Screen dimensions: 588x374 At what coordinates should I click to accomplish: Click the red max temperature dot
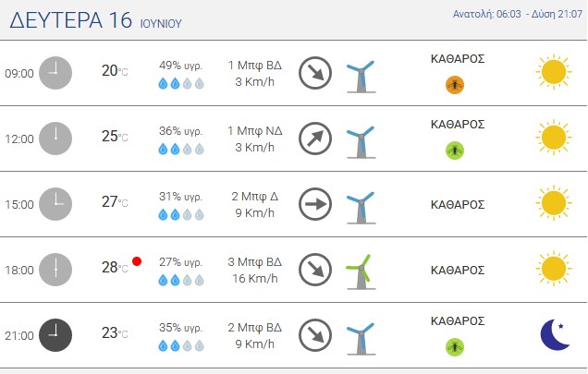pyautogui.click(x=137, y=261)
